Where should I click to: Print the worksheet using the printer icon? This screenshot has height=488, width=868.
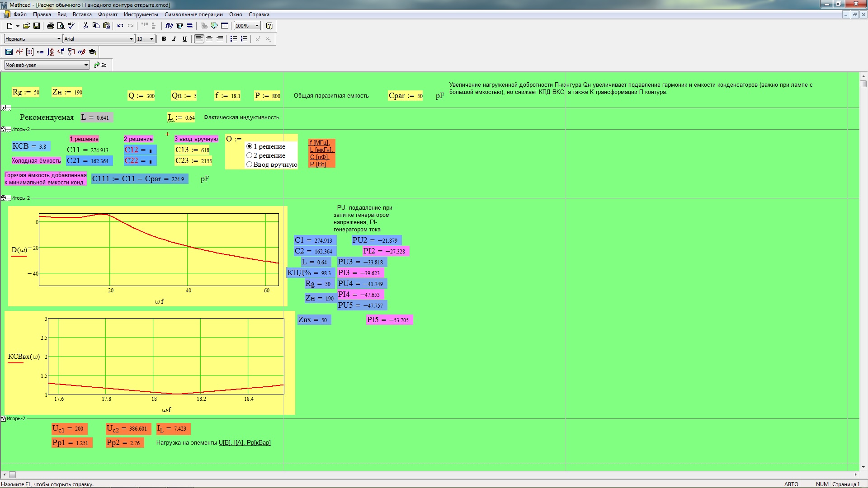pos(51,26)
